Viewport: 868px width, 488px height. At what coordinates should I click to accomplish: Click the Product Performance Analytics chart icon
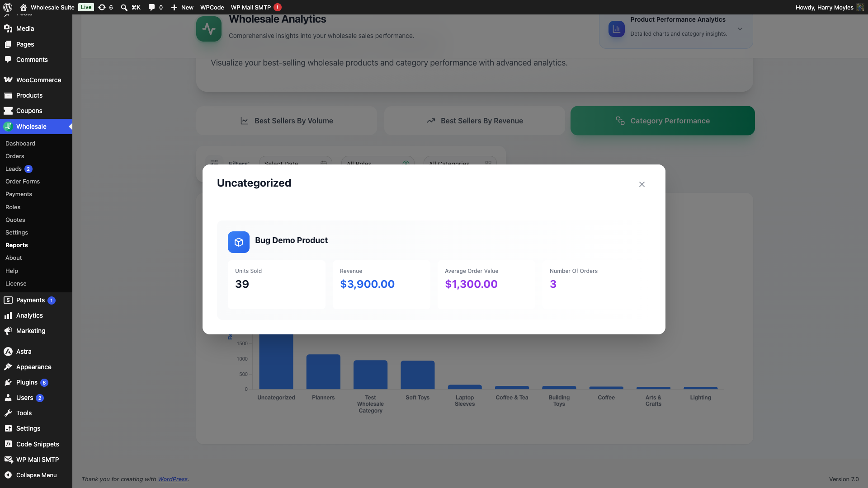617,29
